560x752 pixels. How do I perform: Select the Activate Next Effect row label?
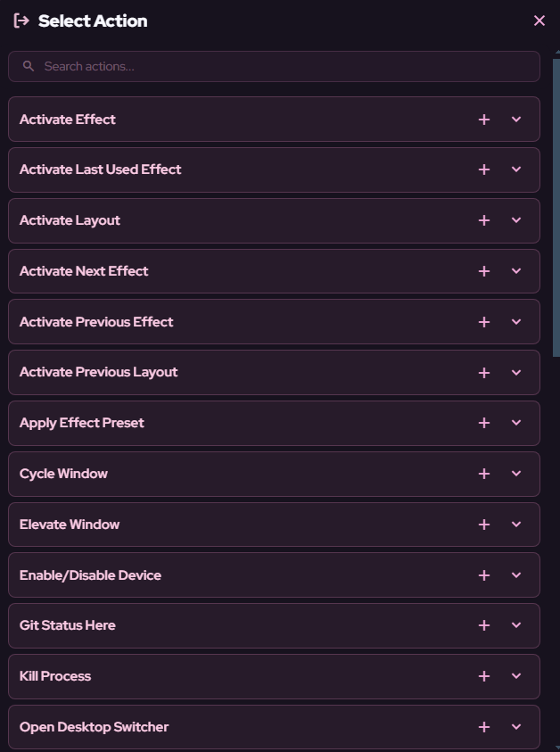pyautogui.click(x=84, y=271)
